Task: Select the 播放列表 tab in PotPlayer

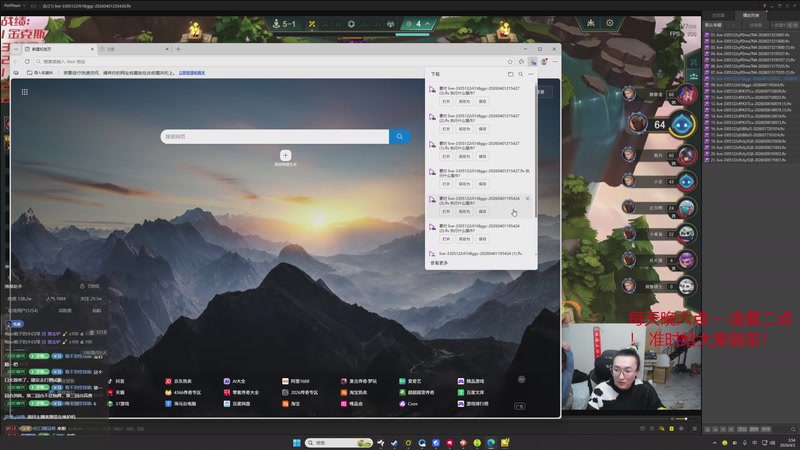Action: 751,15
